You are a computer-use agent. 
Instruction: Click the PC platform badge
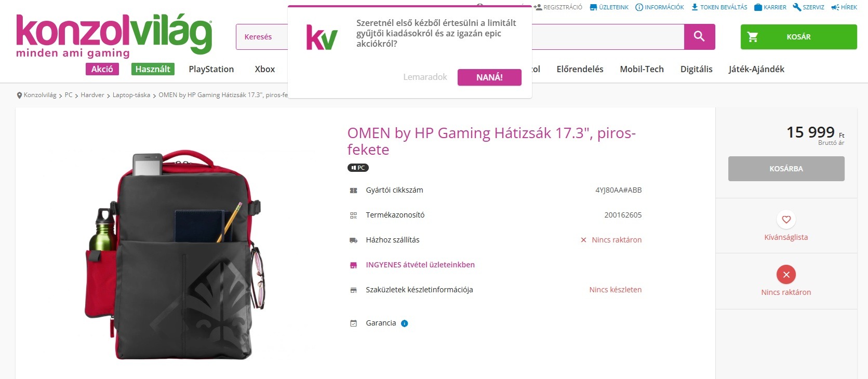358,168
